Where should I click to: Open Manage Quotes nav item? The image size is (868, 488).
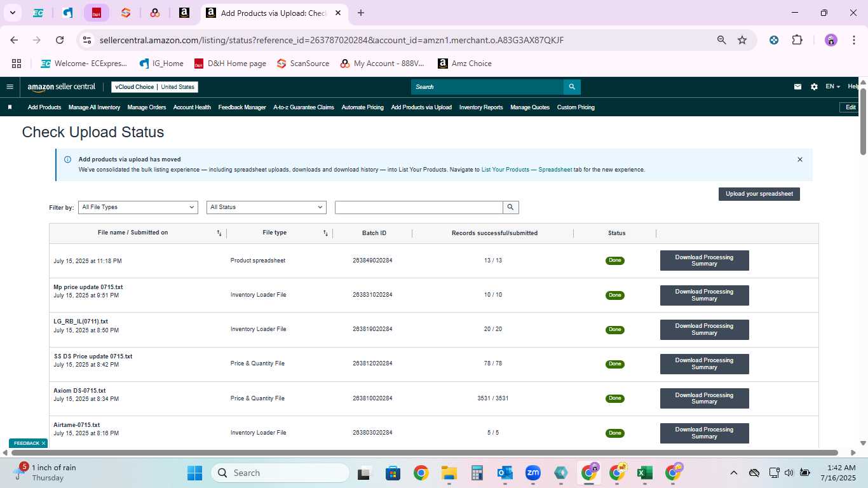[x=530, y=107]
